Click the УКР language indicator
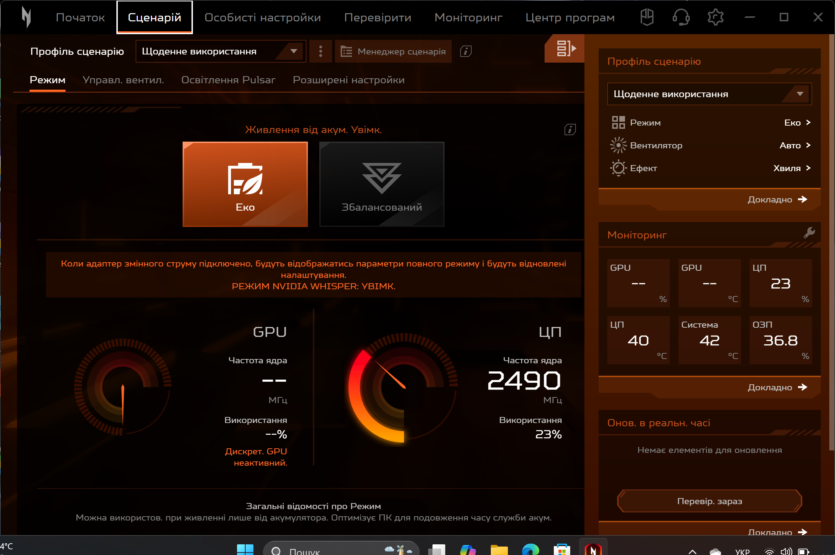This screenshot has height=555, width=835. pos(742,551)
